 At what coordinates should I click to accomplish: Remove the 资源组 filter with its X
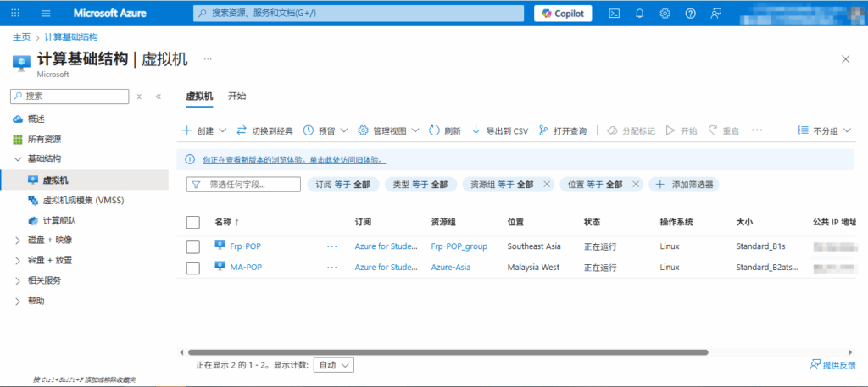coord(547,184)
